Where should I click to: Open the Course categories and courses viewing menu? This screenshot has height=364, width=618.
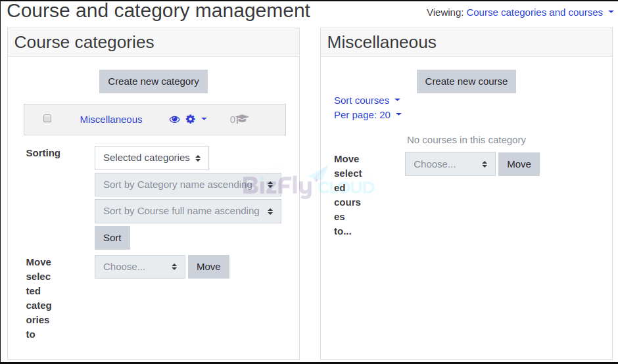click(535, 12)
